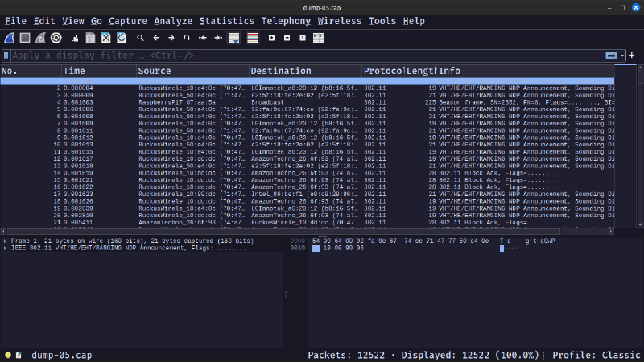Viewport: 644px width, 362px height.
Task: Select packet 12 at time 0.001617
Action: (308, 158)
